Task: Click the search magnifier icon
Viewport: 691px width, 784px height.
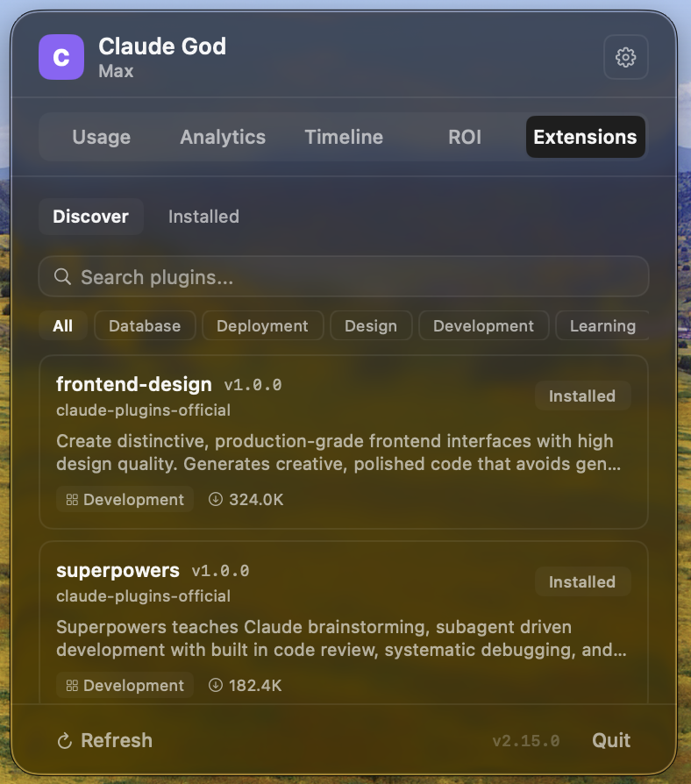Action: [x=61, y=276]
